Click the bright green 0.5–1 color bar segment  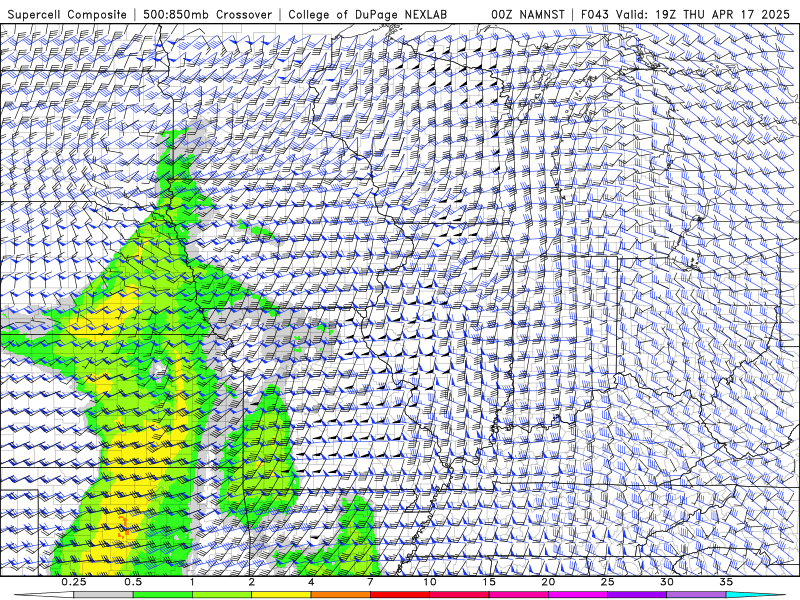click(163, 595)
